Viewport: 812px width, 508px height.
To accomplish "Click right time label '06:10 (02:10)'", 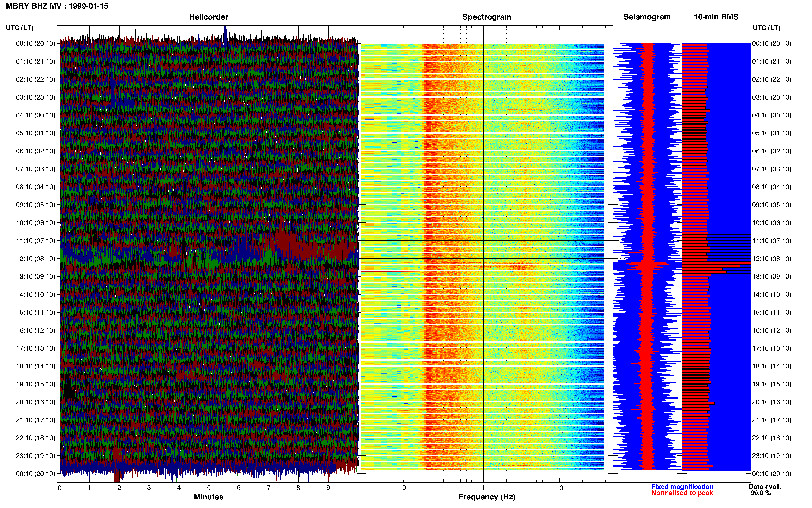I will point(772,151).
